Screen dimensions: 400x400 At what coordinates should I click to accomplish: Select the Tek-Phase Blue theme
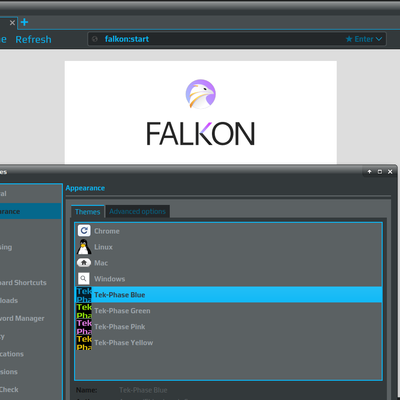coord(229,295)
